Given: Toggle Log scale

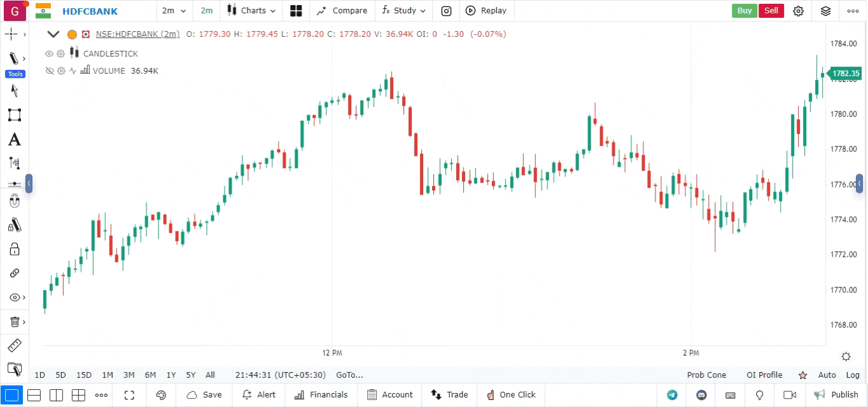Looking at the screenshot, I should 852,375.
